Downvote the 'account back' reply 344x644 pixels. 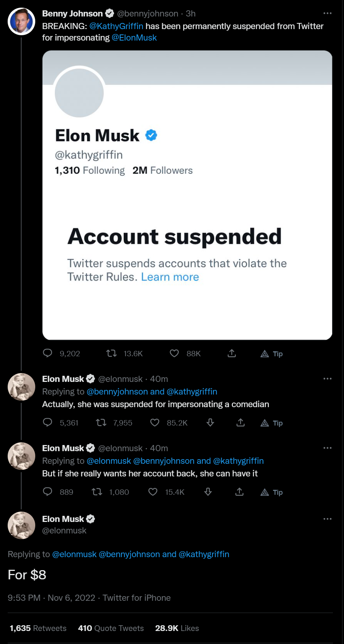208,492
